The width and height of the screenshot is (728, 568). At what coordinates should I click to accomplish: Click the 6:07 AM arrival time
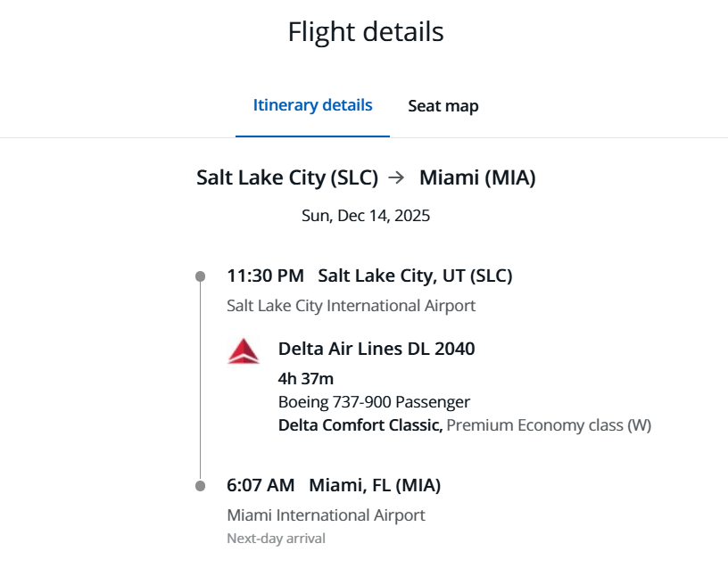pos(261,485)
